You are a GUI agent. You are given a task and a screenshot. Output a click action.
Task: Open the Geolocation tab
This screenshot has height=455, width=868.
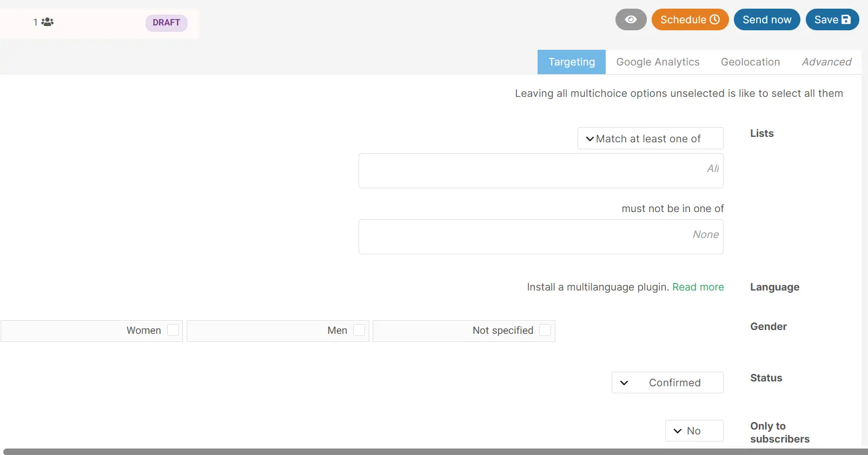(x=750, y=62)
